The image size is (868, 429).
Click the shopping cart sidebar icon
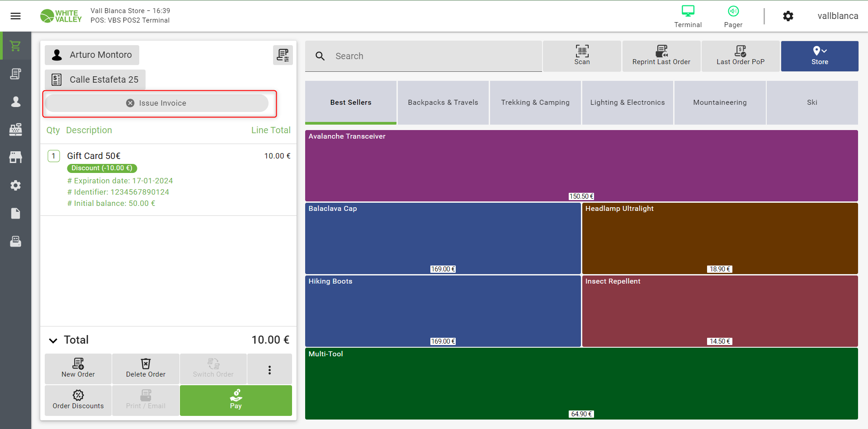pos(16,46)
